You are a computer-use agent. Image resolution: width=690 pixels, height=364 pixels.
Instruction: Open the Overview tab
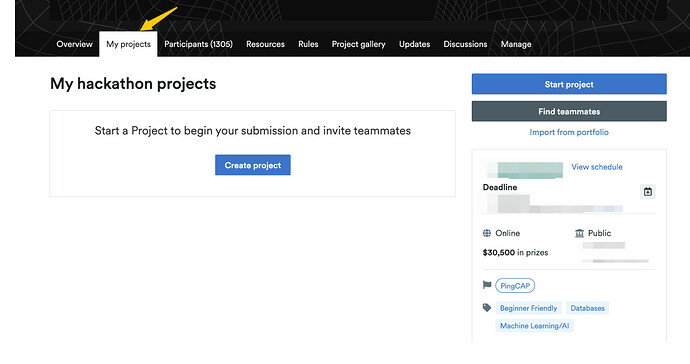click(74, 44)
